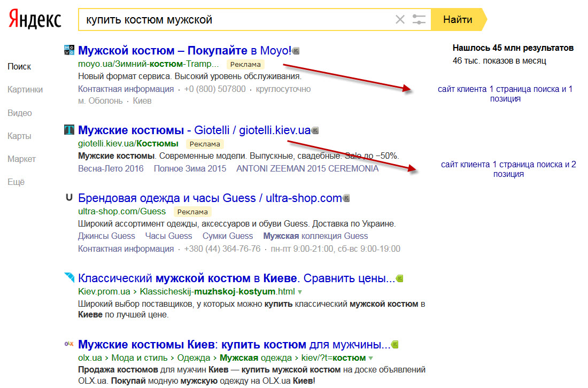Click 'Нашлось 45 млн результатов' text
Viewport: 588px width, 388px height.
pos(513,48)
